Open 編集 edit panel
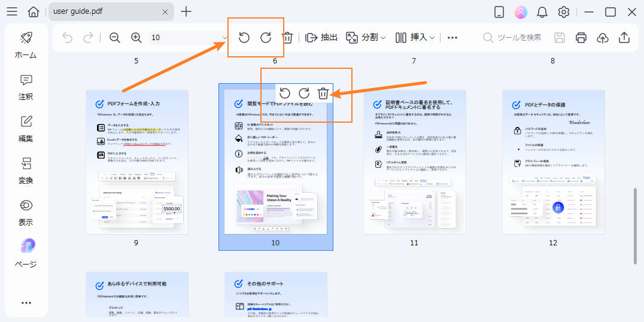This screenshot has height=322, width=644. click(x=26, y=129)
